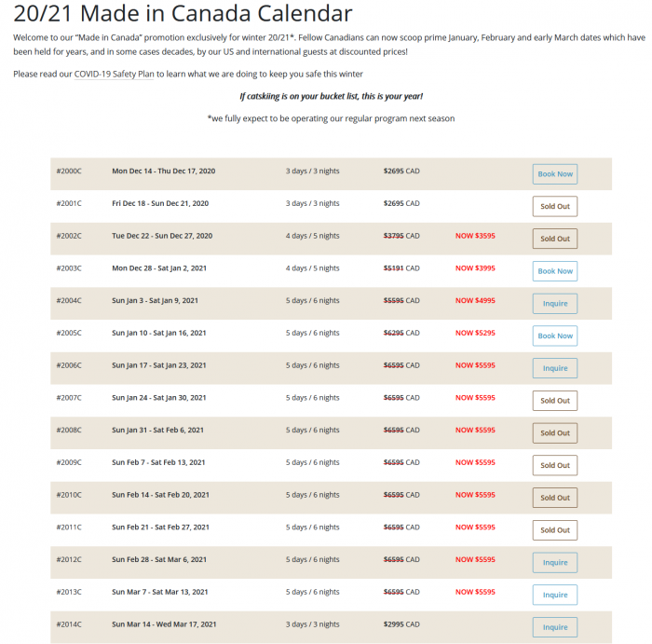Book Now for Mon Dec 28 trip
The width and height of the screenshot is (652, 644).
[x=555, y=271]
